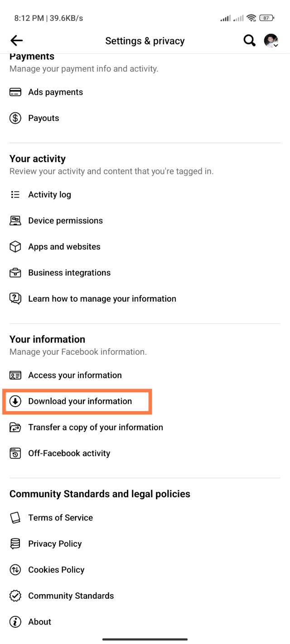
Task: Open the Privacy Policy
Action: [x=55, y=544]
